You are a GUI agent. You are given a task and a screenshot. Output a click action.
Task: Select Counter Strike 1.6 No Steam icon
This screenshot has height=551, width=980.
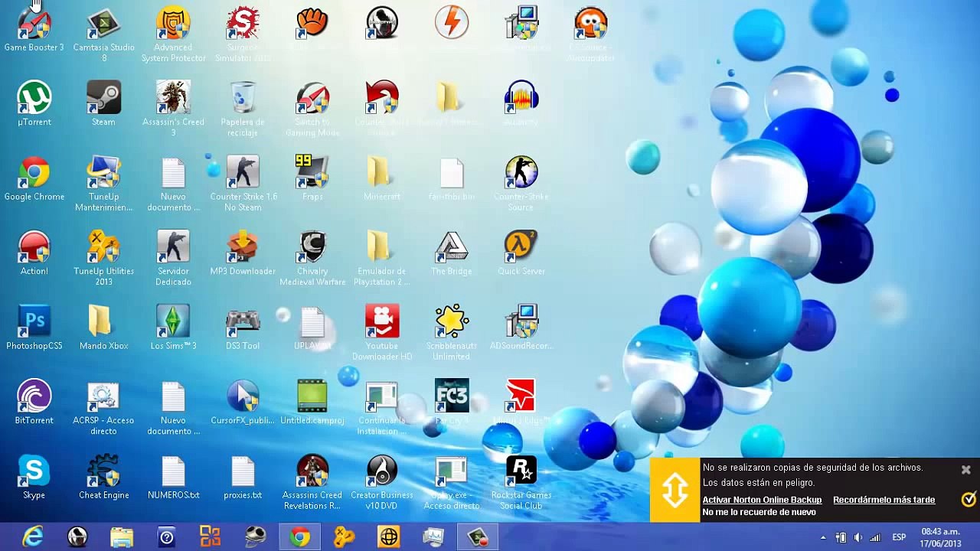243,184
